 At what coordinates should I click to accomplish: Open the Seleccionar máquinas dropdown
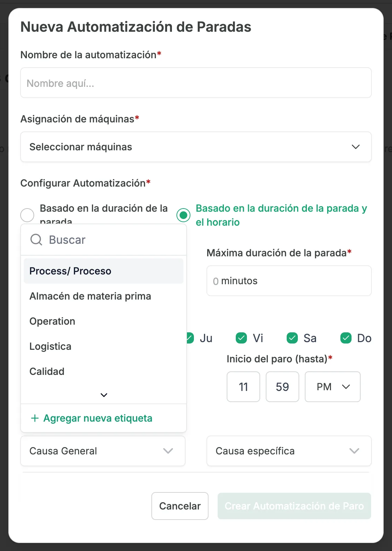(x=196, y=147)
